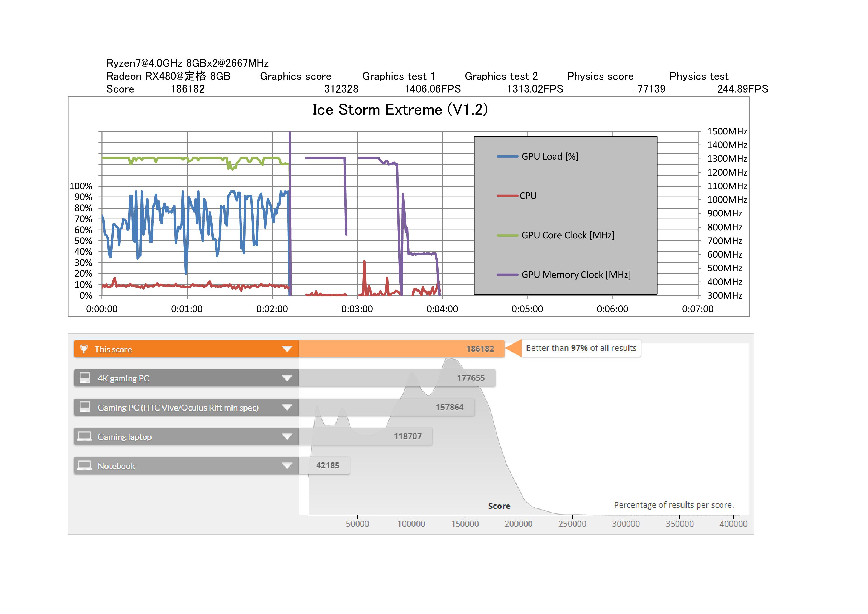Click the desktop icon for 4K gaming PC
Image resolution: width=868 pixels, height=614 pixels.
pyautogui.click(x=85, y=378)
